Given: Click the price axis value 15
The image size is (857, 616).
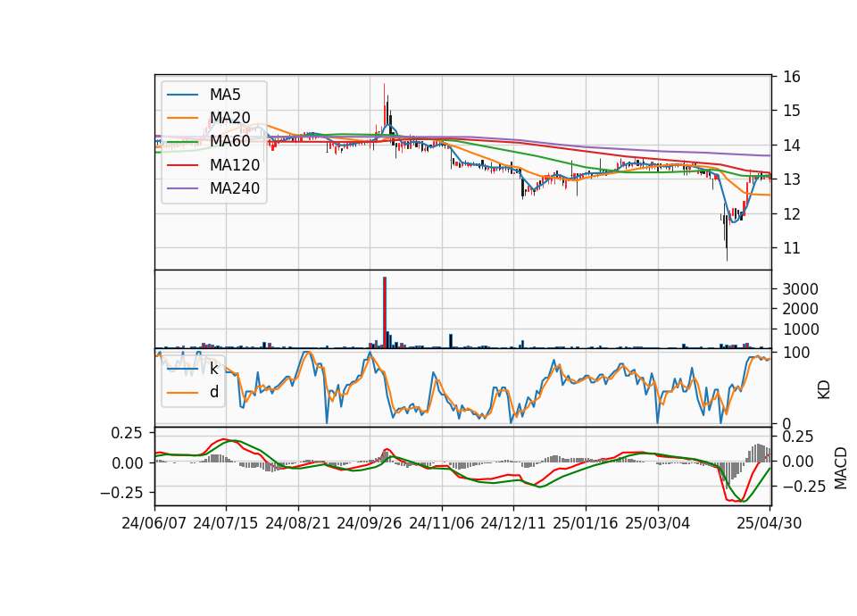Looking at the screenshot, I should point(792,111).
